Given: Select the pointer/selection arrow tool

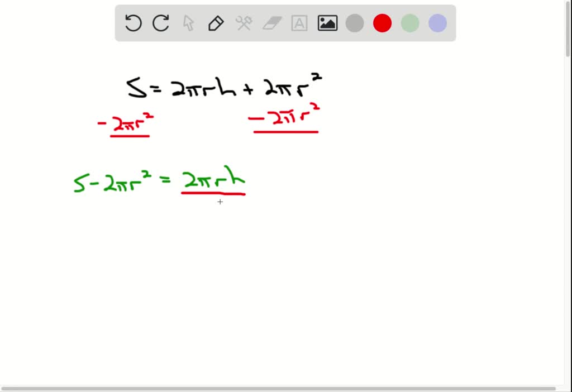Looking at the screenshot, I should (188, 23).
